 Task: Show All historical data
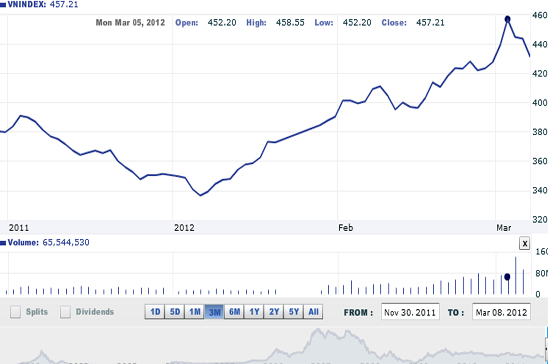coord(314,312)
